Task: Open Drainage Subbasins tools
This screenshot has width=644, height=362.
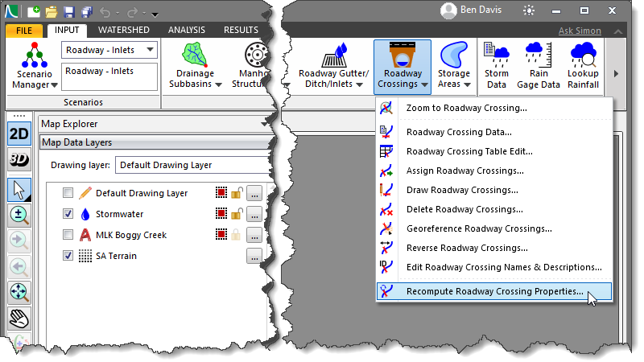Action: (x=195, y=65)
